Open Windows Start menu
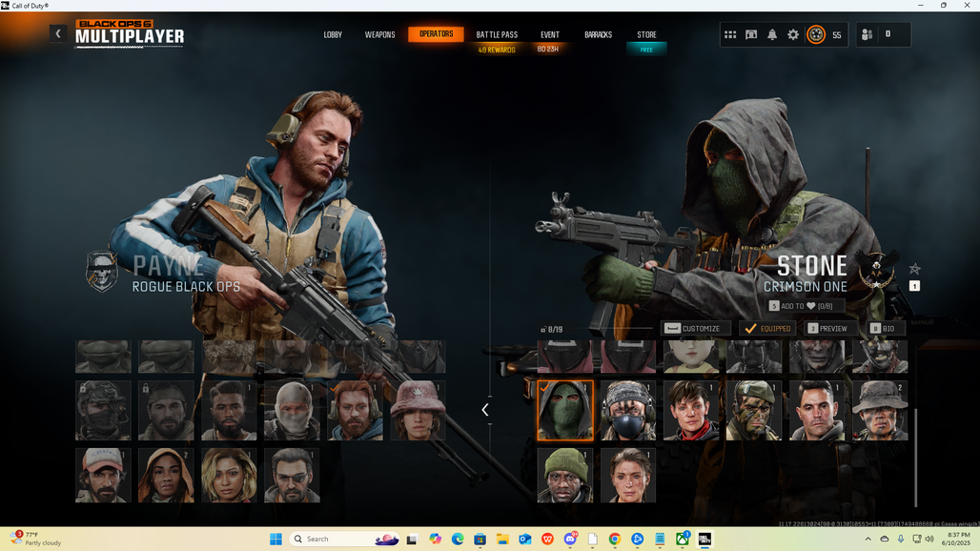The width and height of the screenshot is (980, 551). pyautogui.click(x=276, y=540)
